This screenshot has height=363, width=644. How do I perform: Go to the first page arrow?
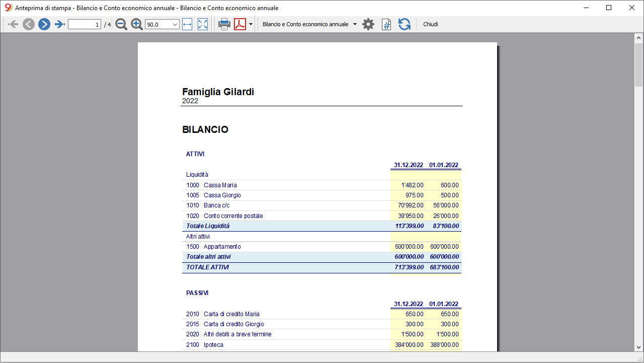point(14,24)
